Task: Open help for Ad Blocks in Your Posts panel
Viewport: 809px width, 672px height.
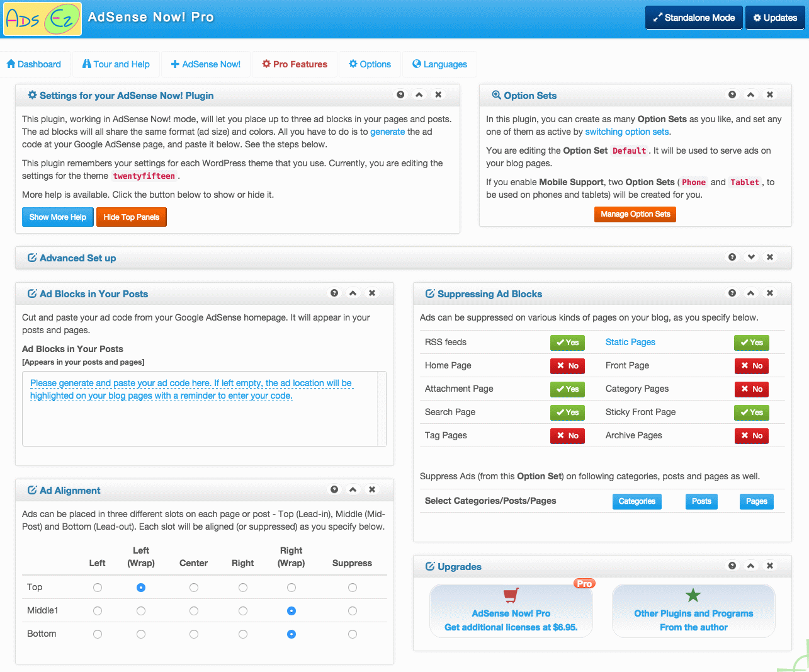Action: point(334,293)
